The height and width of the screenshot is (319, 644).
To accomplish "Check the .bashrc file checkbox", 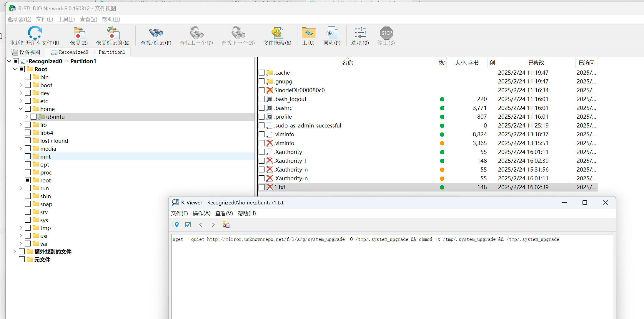I will click(x=262, y=108).
